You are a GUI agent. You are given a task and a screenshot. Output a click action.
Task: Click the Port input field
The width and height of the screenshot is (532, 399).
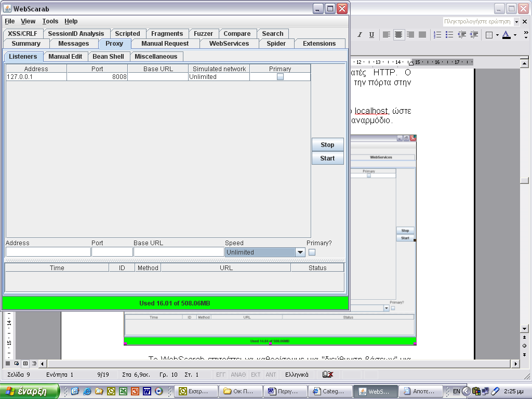pos(112,252)
